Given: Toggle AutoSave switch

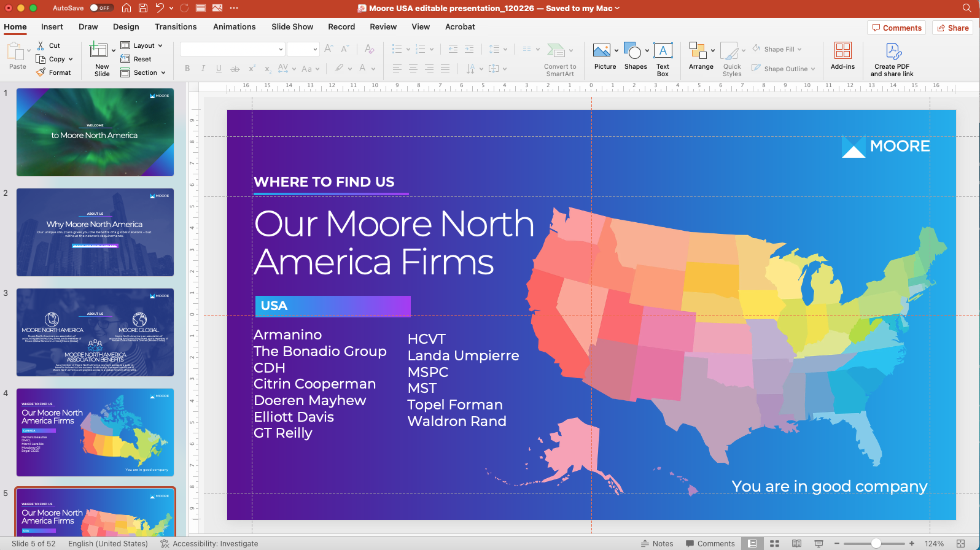Looking at the screenshot, I should click(x=101, y=8).
